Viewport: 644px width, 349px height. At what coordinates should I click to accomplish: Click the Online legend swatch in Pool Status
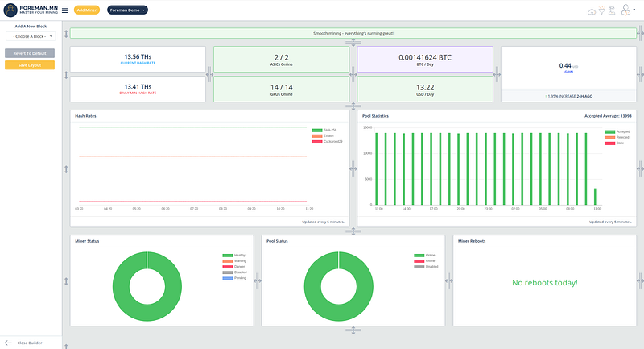417,255
